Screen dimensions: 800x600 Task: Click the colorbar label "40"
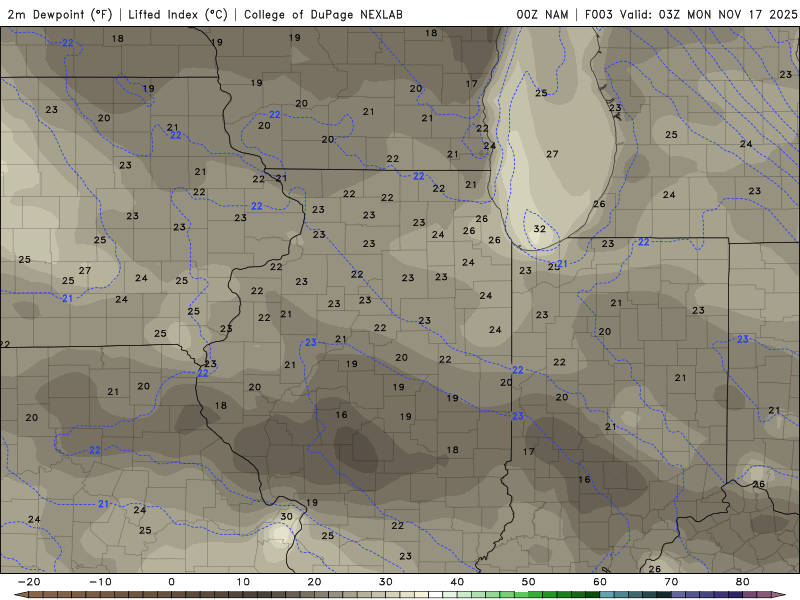tap(457, 582)
